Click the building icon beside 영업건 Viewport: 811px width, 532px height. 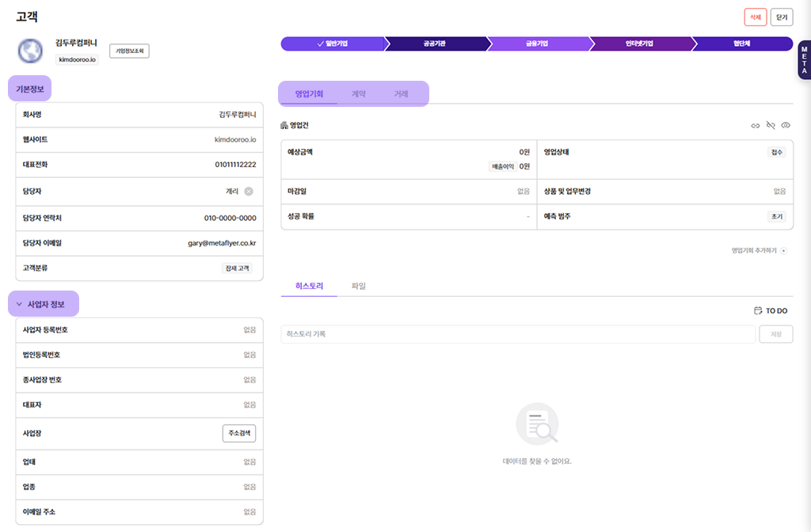285,125
